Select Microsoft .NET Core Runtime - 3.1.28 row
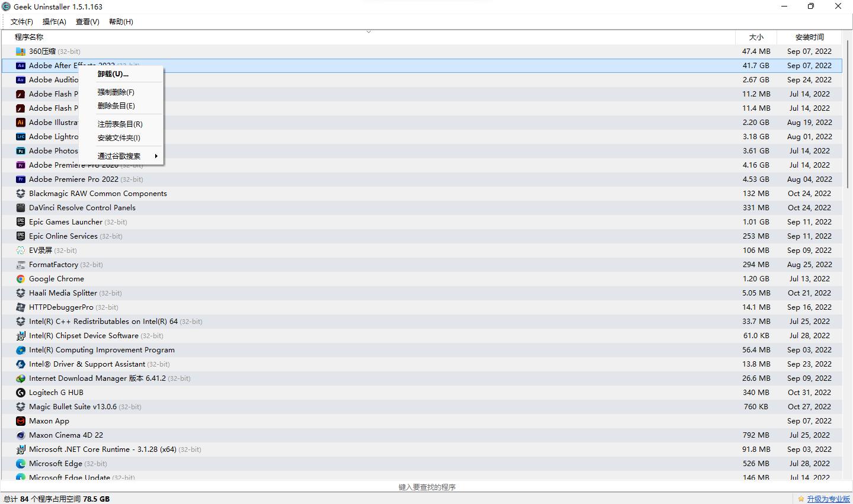Viewport: 853px width, 504px height. point(422,450)
